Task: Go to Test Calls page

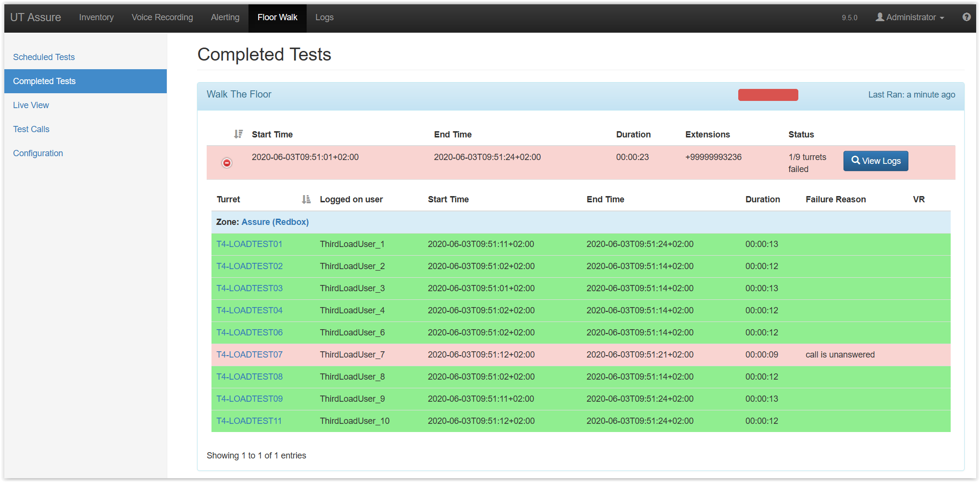Action: click(31, 129)
